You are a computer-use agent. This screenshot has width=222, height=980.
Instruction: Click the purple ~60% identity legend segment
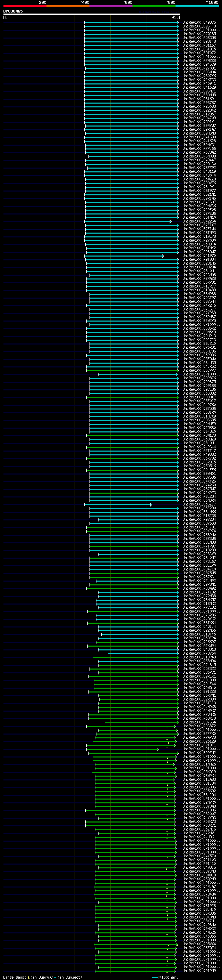click(x=111, y=6)
